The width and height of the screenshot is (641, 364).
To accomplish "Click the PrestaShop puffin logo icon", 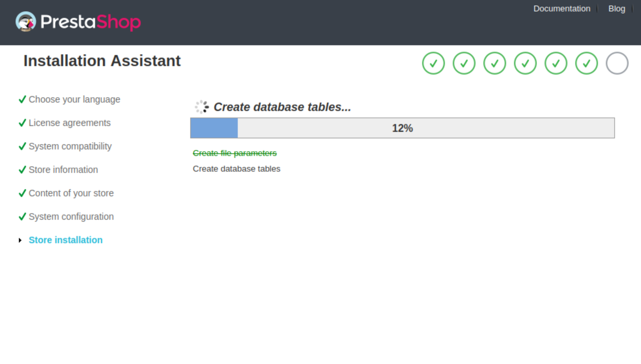I will pos(26,21).
